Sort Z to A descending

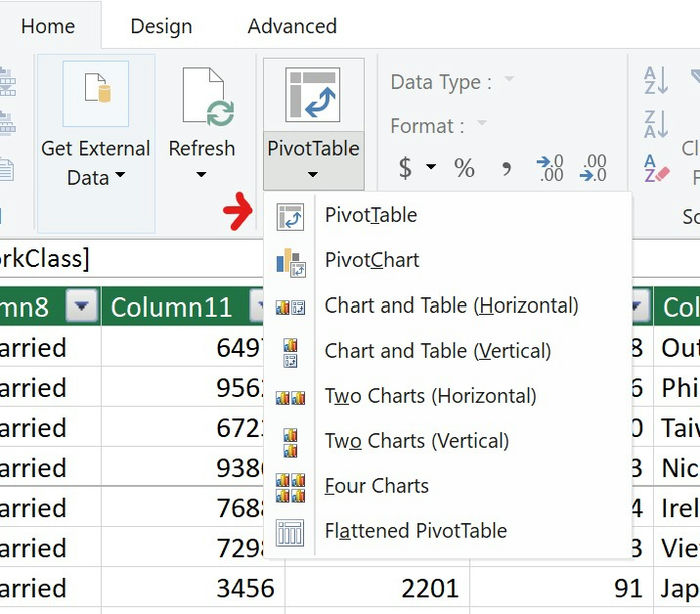[656, 124]
